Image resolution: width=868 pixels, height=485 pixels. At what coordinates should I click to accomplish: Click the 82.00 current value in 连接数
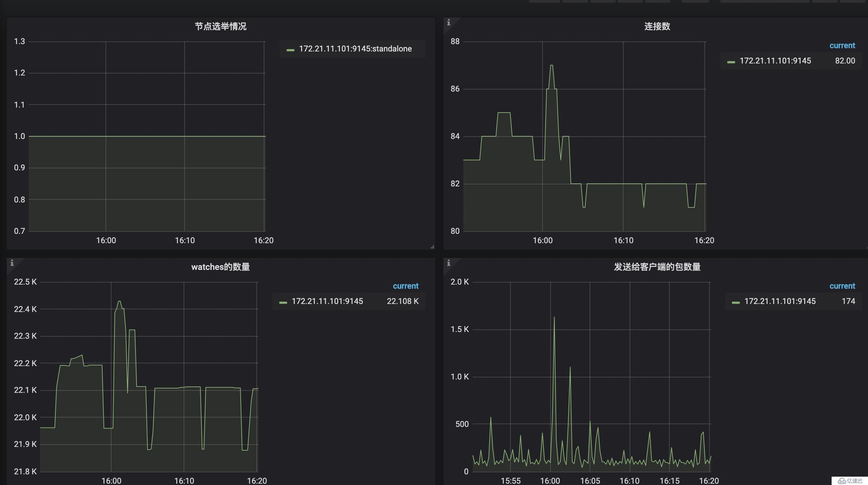pyautogui.click(x=845, y=61)
